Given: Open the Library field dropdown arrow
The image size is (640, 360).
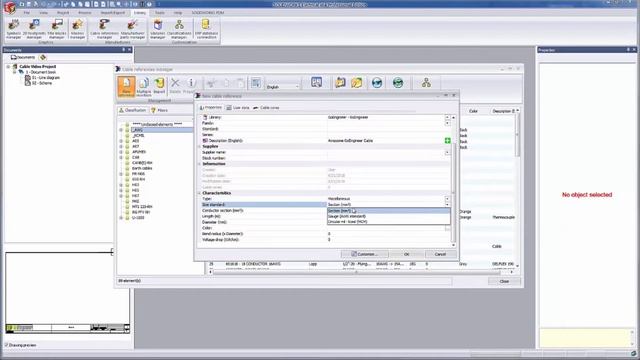Looking at the screenshot, I should tap(447, 117).
